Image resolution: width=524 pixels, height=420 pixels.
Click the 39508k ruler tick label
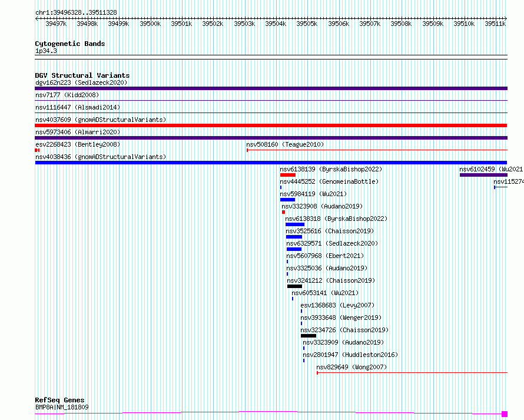click(401, 24)
